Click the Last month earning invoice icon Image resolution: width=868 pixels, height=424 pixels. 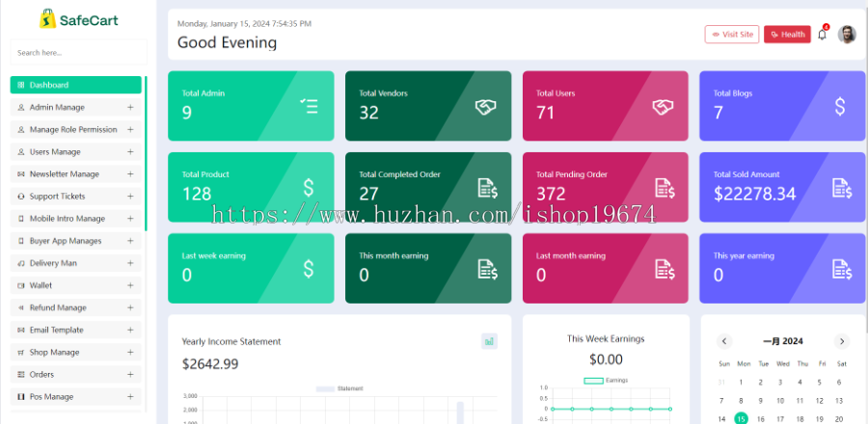pyautogui.click(x=665, y=269)
